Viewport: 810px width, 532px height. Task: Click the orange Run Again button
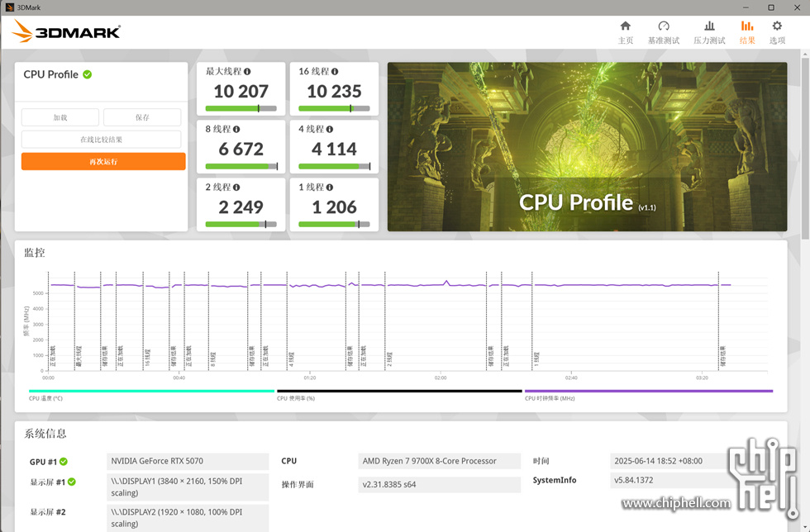pos(103,161)
